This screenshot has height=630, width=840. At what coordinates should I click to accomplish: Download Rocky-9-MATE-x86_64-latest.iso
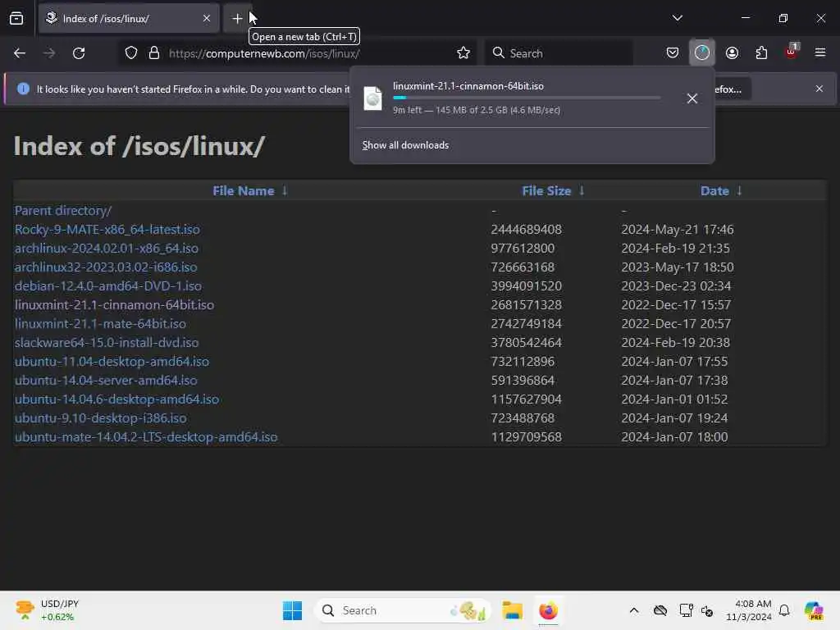coord(107,230)
